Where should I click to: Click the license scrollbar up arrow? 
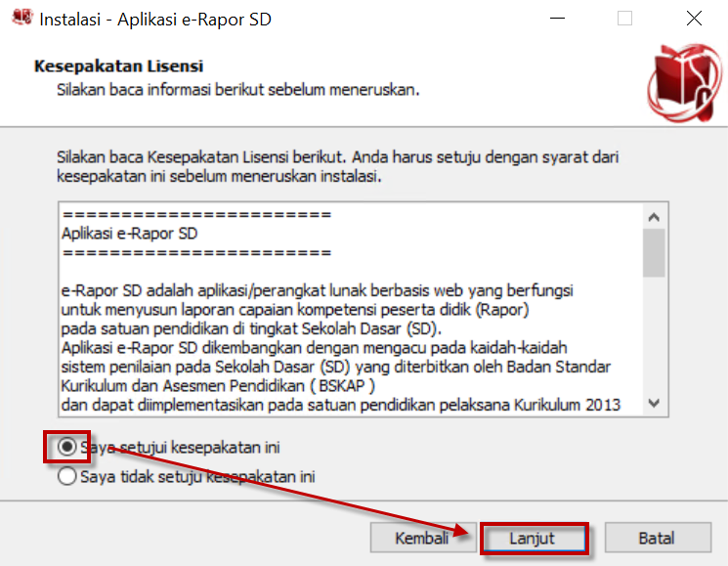(x=654, y=217)
